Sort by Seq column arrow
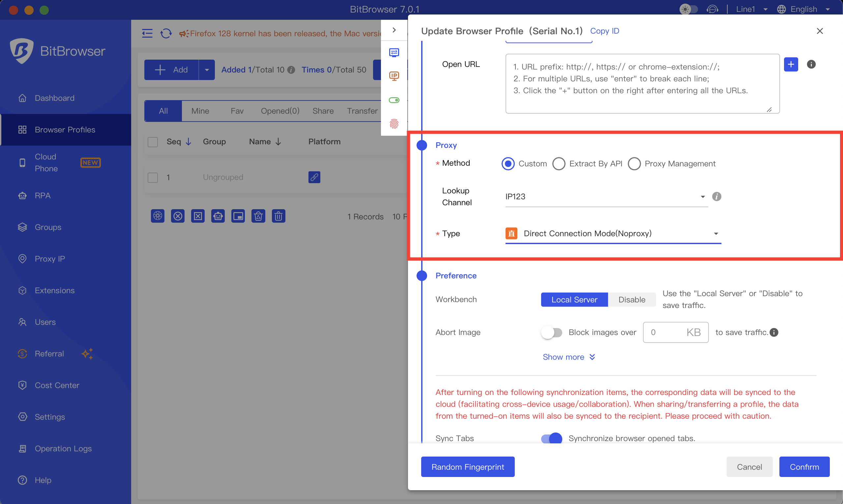 click(x=188, y=142)
